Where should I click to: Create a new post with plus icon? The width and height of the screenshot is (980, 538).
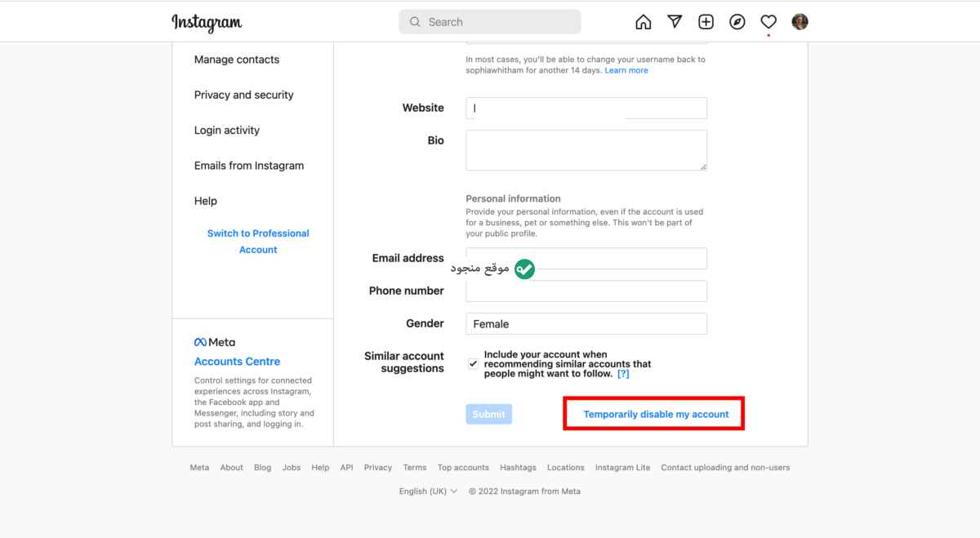pos(706,22)
